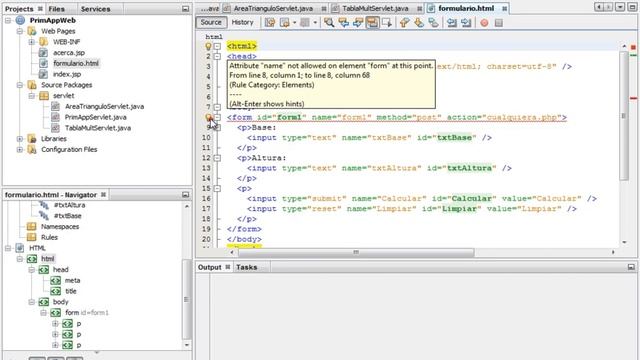Screen dimensions: 640x360
Task: Fold the code block at line 15
Action: (x=217, y=189)
